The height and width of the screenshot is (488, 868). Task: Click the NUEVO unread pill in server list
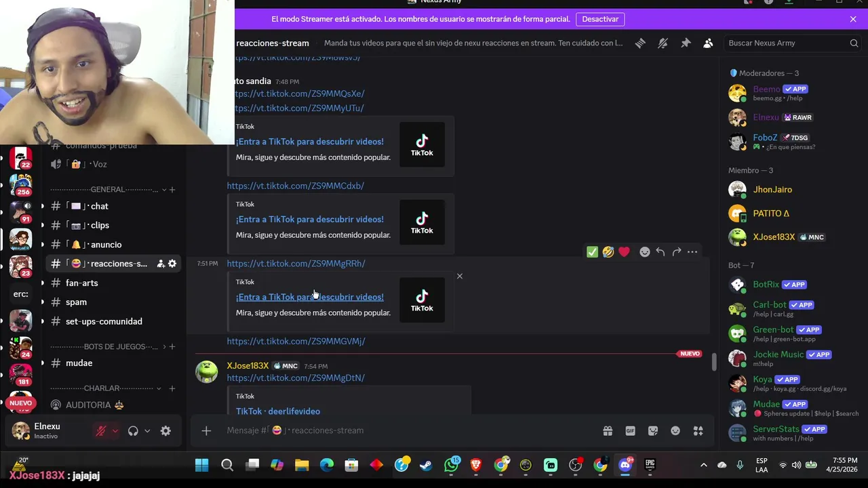pos(20,403)
